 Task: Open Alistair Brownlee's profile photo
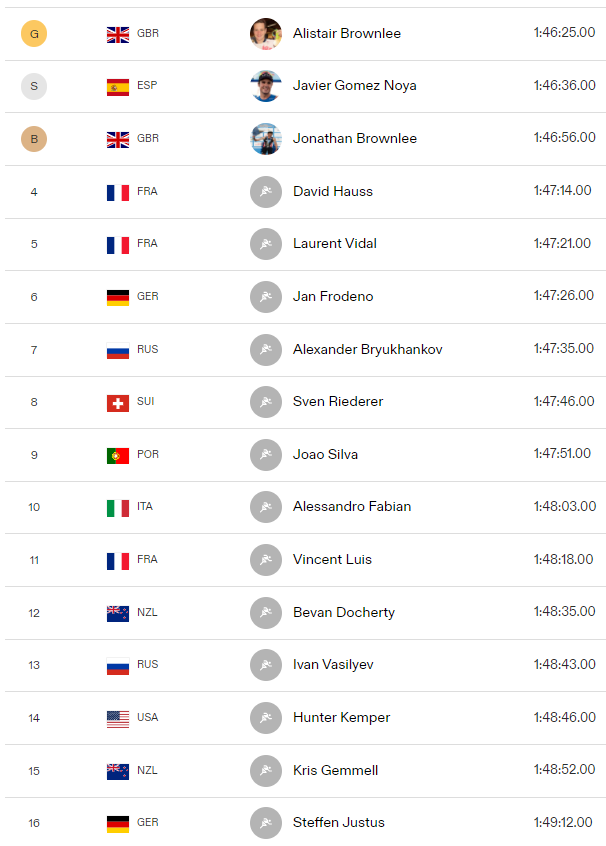click(266, 33)
